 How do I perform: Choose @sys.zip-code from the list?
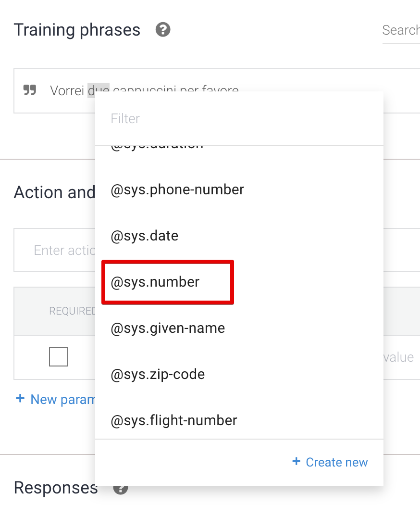[x=158, y=375]
